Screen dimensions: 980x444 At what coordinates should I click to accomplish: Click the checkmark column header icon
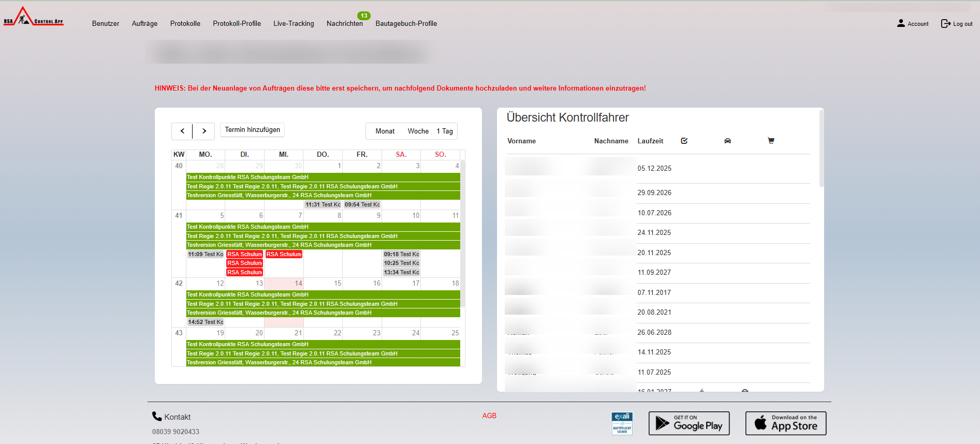point(684,141)
